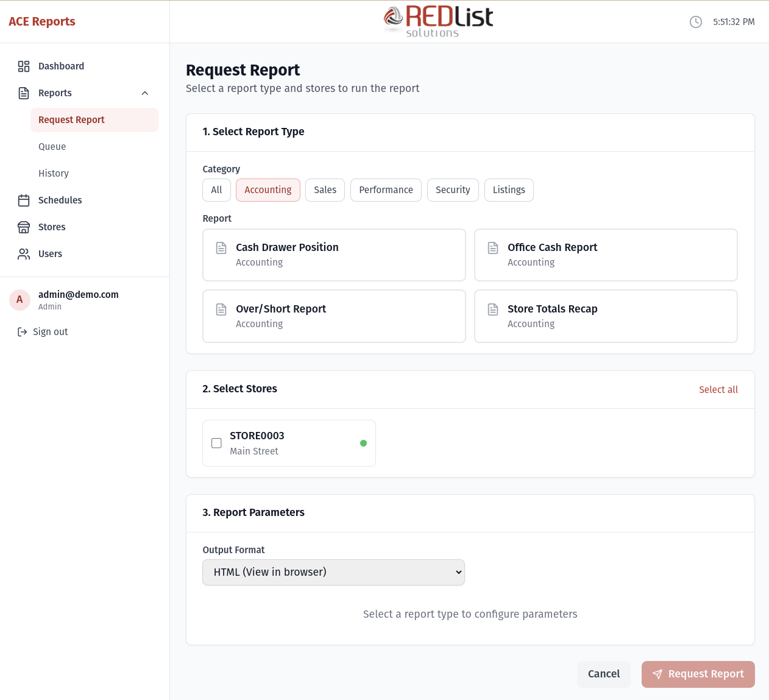Click the Dashboard icon in the sidebar
The width and height of the screenshot is (769, 700).
pos(24,66)
